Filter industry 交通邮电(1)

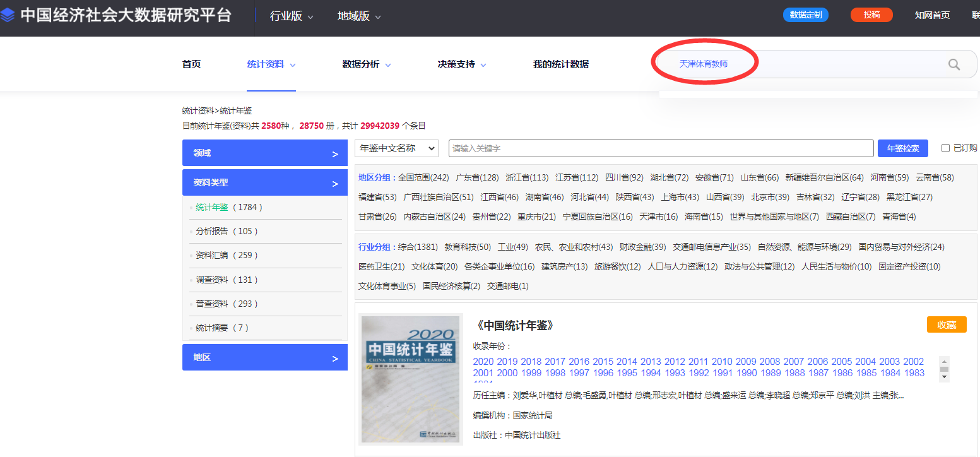tap(508, 286)
